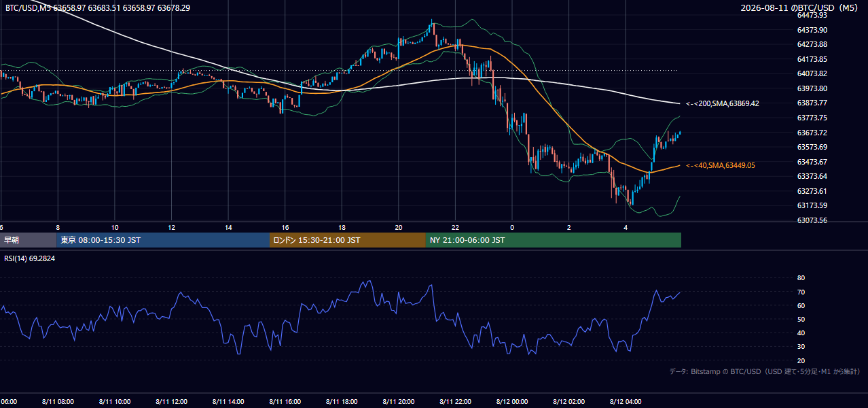Select the ロンドン 15:30-21:00 JST session bar
The width and height of the screenshot is (868, 408).
coord(348,240)
